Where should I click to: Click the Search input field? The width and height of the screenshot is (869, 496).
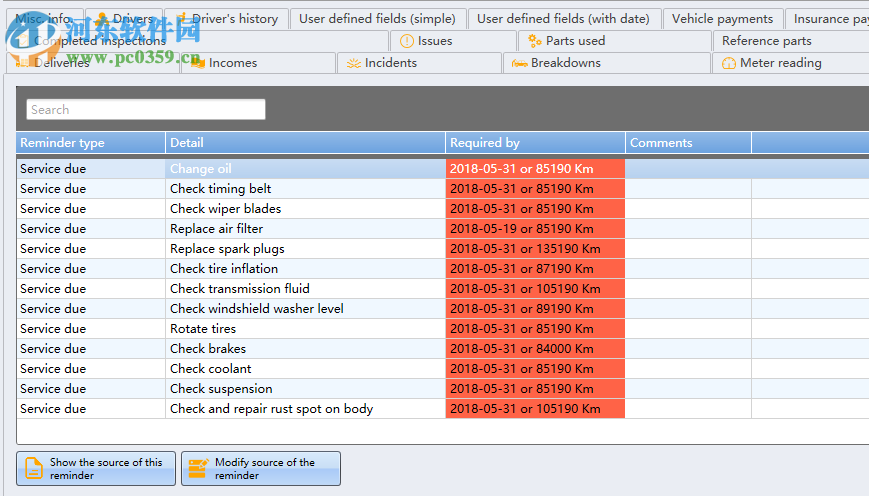[x=146, y=110]
